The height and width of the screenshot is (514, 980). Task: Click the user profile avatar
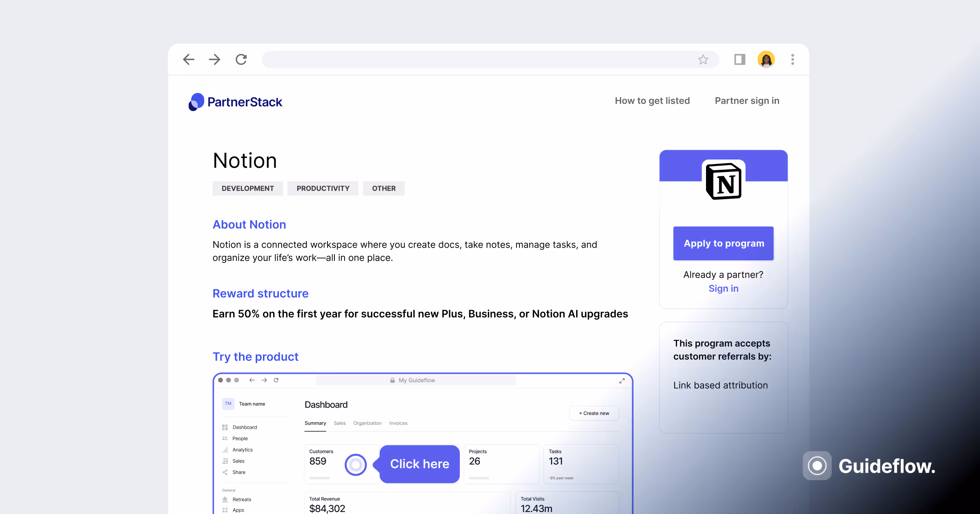coord(766,60)
